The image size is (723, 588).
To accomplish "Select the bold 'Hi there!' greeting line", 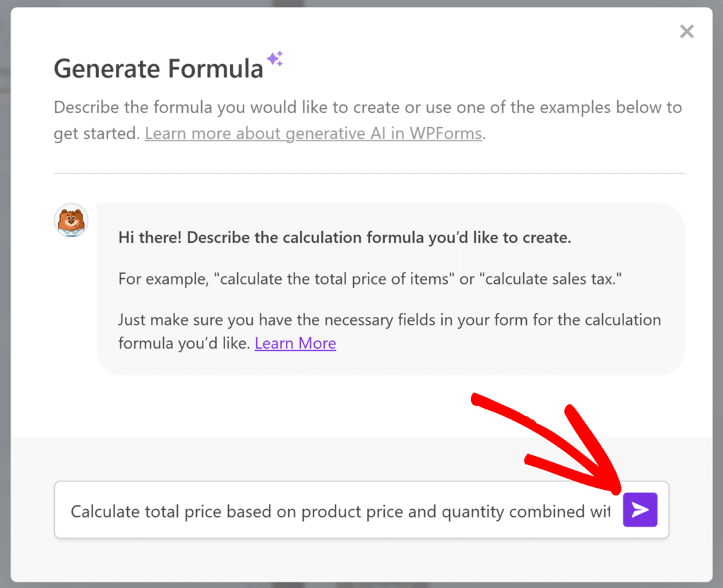I will [x=345, y=237].
